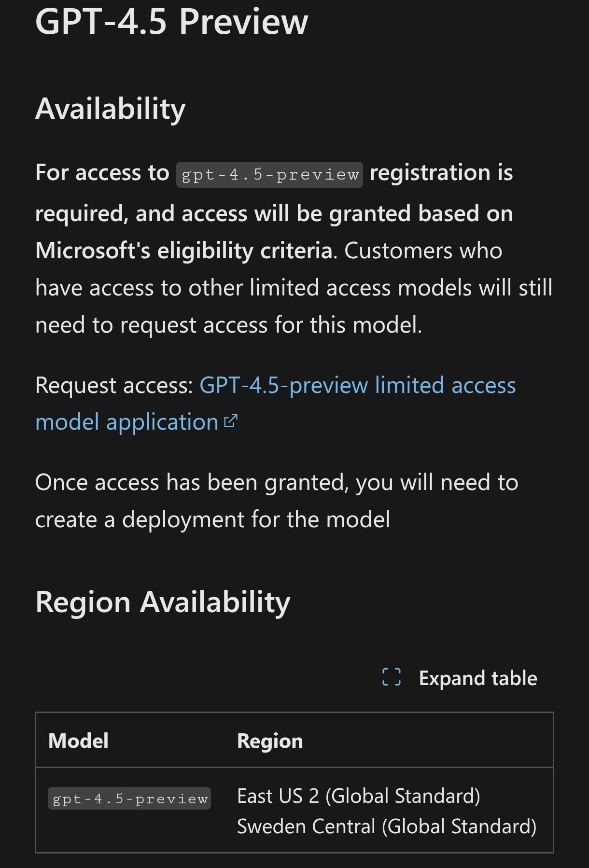This screenshot has height=868, width=589.
Task: Click the 'Model' column header
Action: (x=78, y=741)
